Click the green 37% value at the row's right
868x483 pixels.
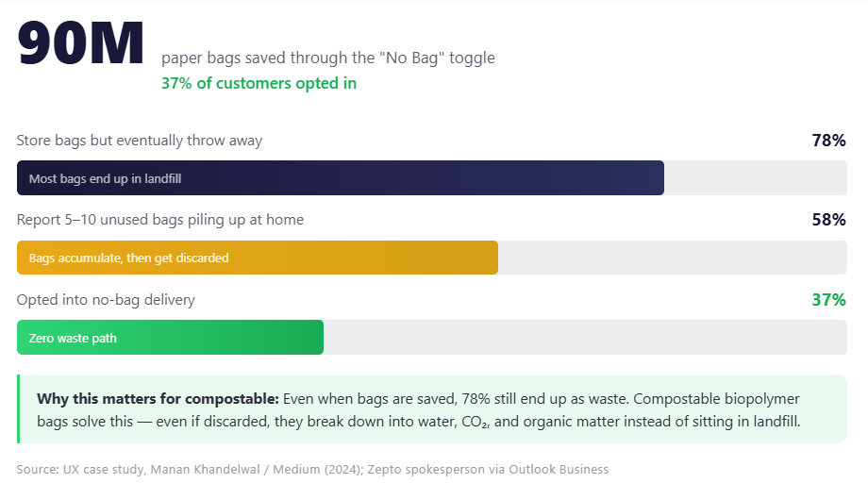click(828, 300)
